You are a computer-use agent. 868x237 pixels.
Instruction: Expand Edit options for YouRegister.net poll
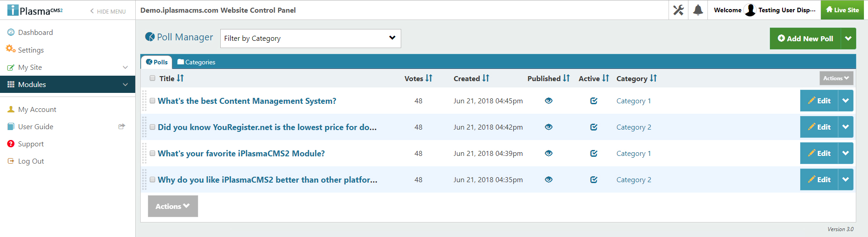pyautogui.click(x=845, y=127)
